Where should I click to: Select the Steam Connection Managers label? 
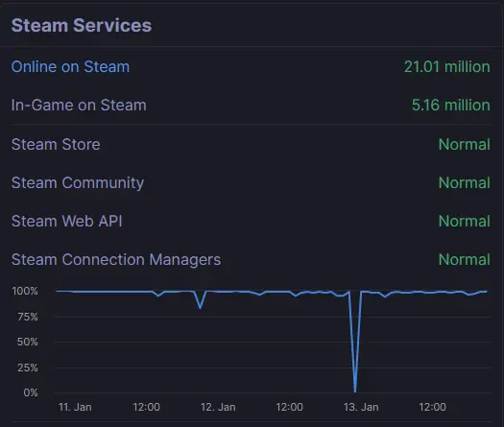pyautogui.click(x=116, y=260)
